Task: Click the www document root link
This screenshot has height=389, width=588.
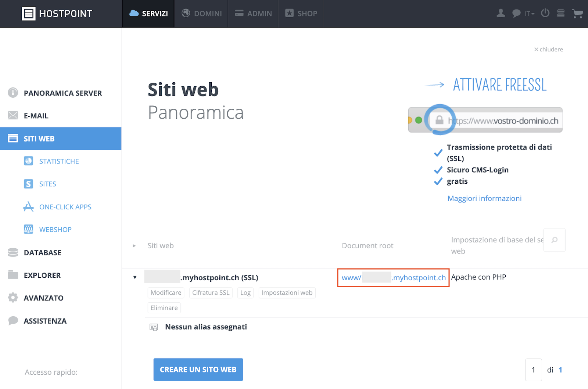Action: [394, 278]
